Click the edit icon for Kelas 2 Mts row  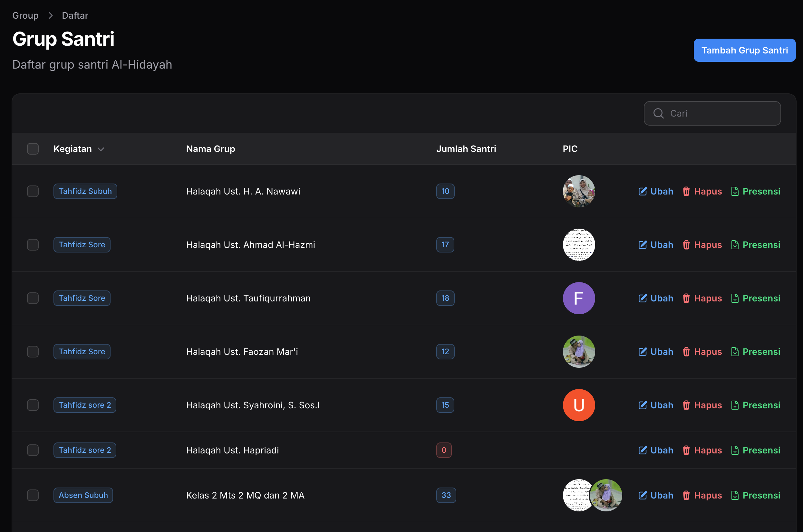click(643, 495)
